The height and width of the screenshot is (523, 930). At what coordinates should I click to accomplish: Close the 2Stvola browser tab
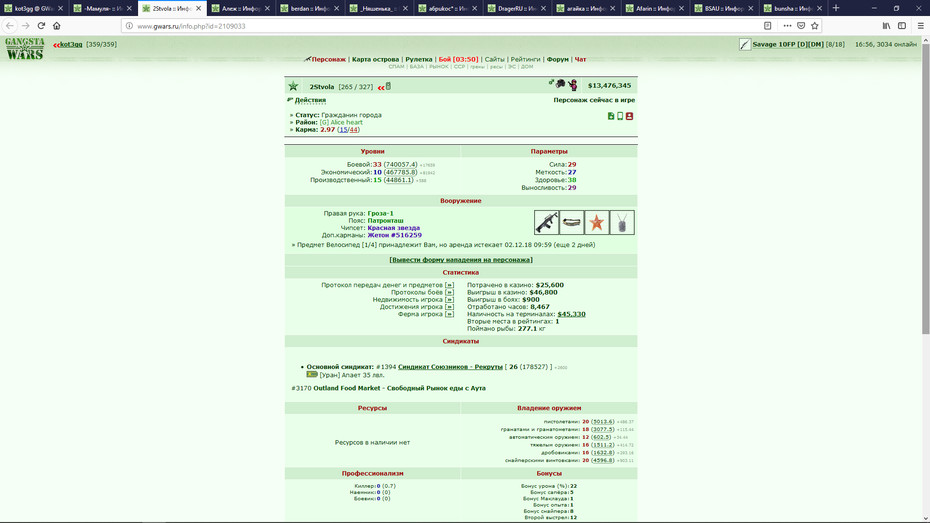pos(199,8)
